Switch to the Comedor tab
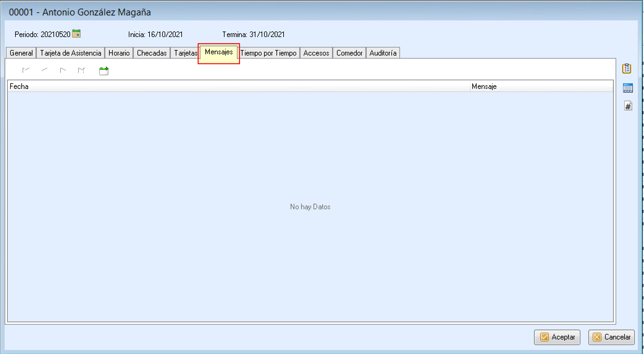 [x=349, y=53]
